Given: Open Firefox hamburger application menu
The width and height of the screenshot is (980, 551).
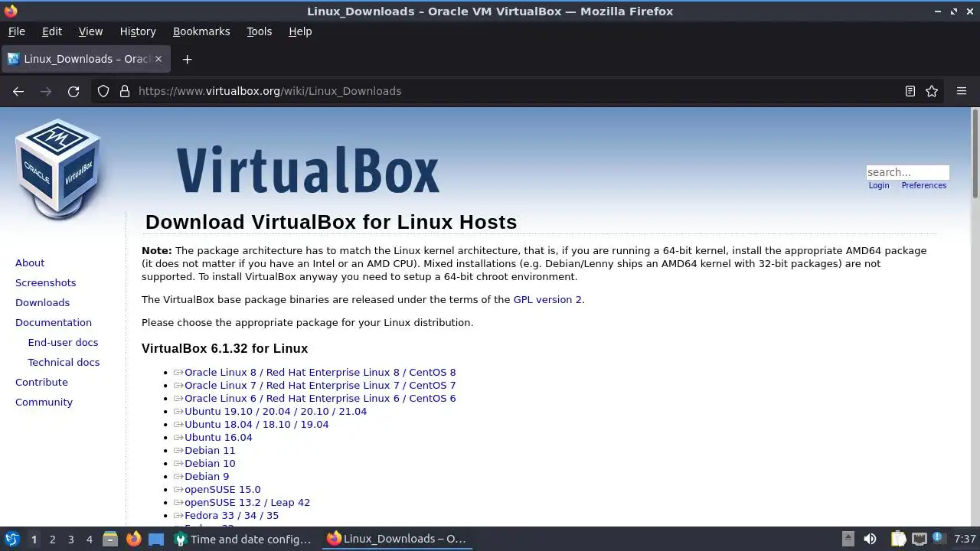Looking at the screenshot, I should pos(962,91).
